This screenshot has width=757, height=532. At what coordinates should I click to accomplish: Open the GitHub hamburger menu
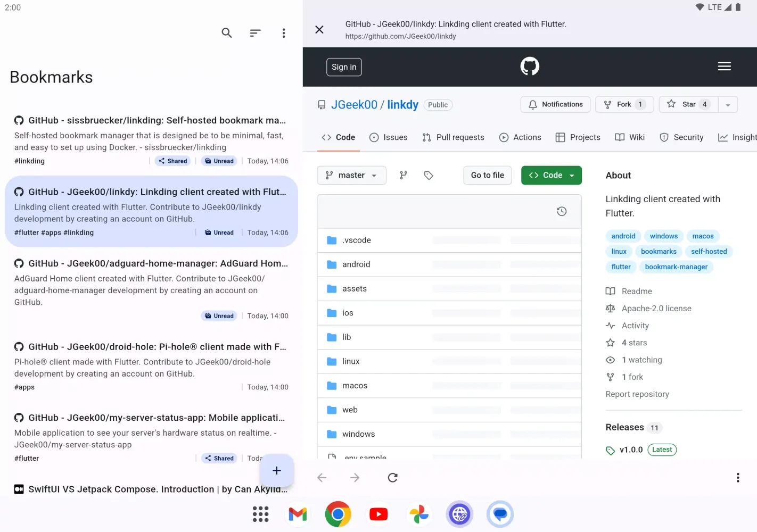click(724, 66)
